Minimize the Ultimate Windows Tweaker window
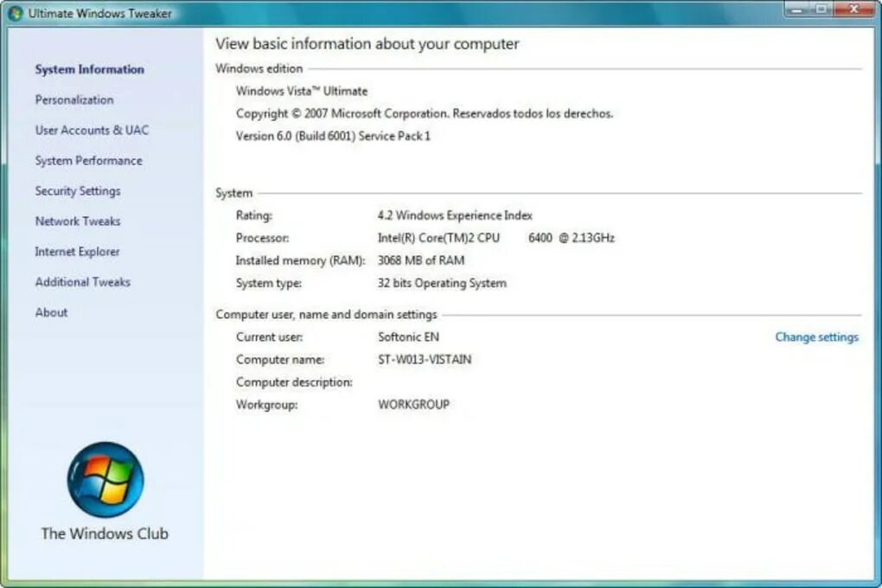 point(796,9)
